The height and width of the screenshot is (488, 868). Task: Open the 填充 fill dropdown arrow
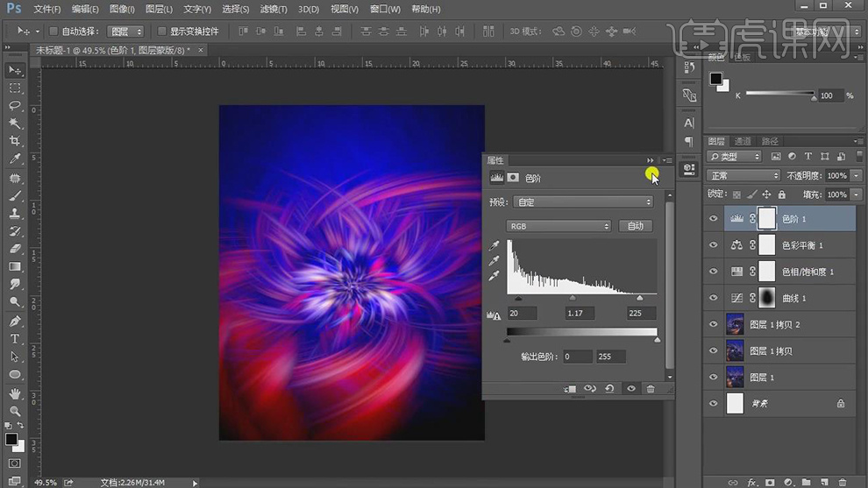coord(857,194)
